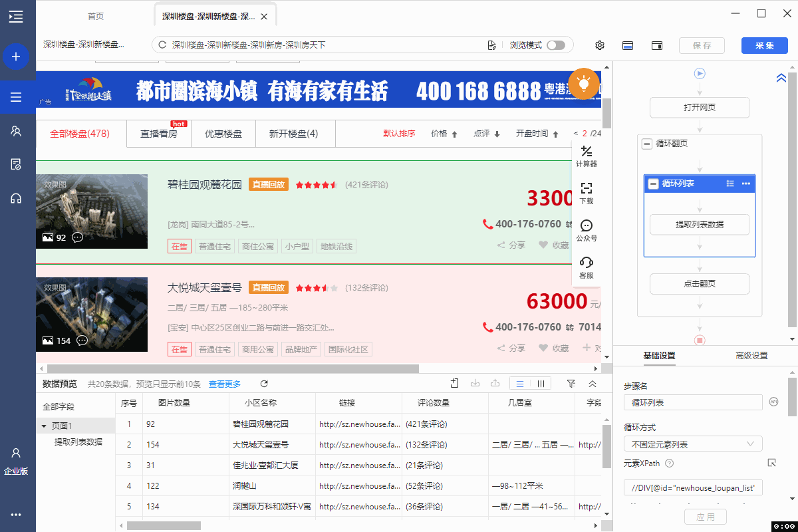
Task: Open the 客服 customer service widget
Action: click(x=586, y=267)
